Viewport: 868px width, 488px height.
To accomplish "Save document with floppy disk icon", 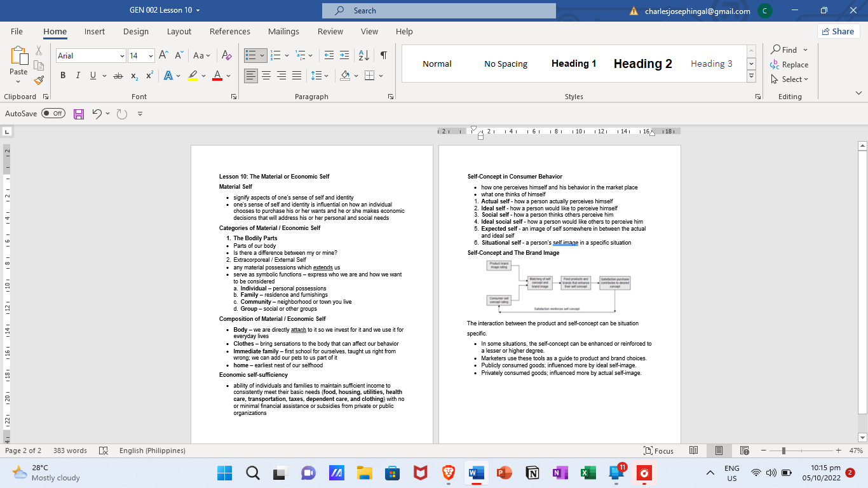I will pos(79,114).
